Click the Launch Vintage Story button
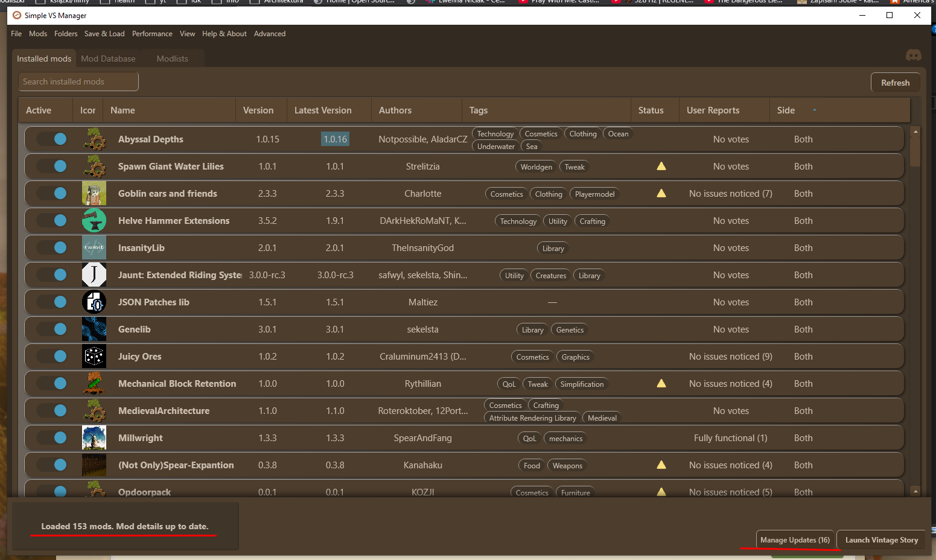 [881, 540]
